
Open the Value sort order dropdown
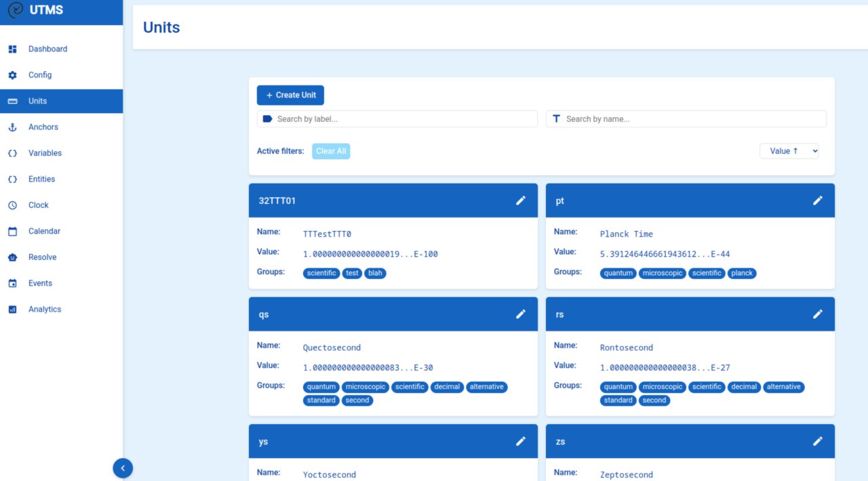(789, 151)
